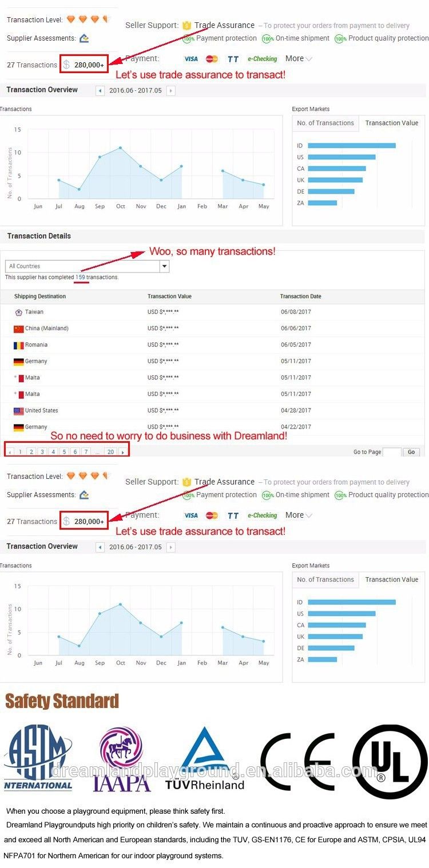Click the Transaction Details heading
This screenshot has height=868, width=429.
pos(39,236)
